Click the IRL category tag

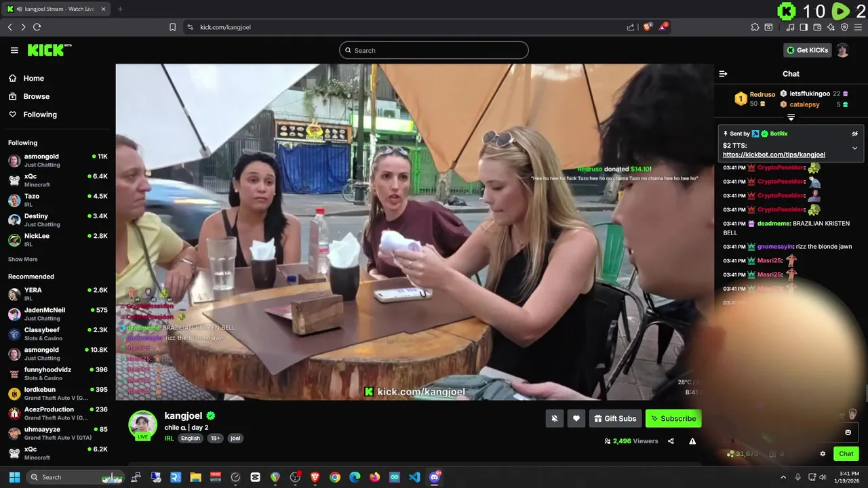point(169,438)
